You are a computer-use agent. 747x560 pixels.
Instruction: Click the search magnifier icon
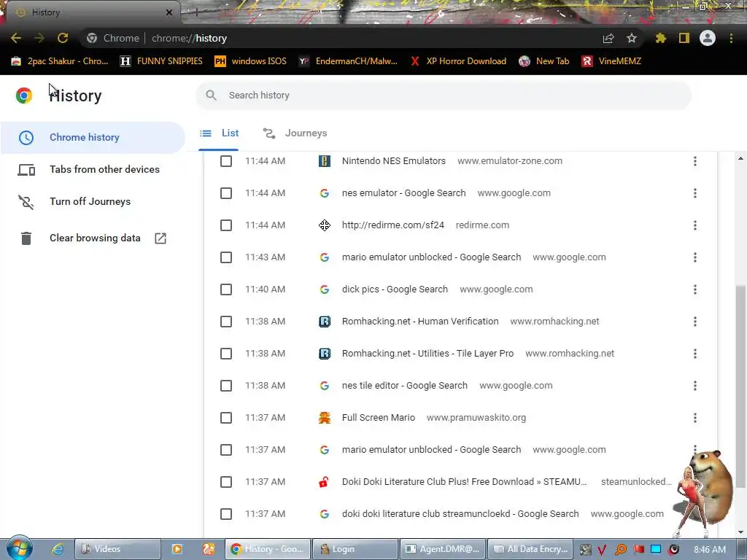pos(211,96)
